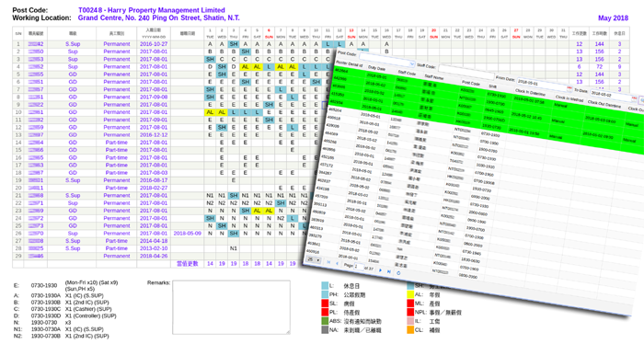Open the rows-per-page dropdown showing 25
This screenshot has height=344, width=644.
[x=313, y=259]
